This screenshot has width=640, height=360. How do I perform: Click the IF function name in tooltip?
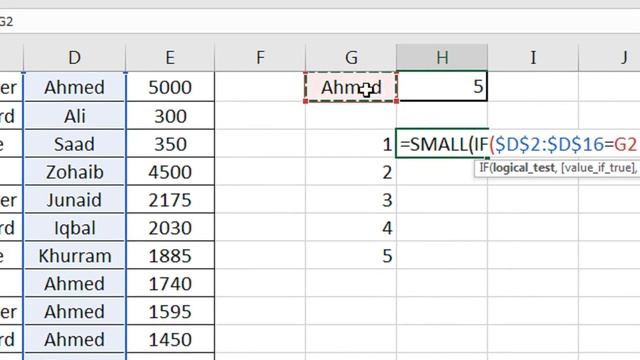484,167
